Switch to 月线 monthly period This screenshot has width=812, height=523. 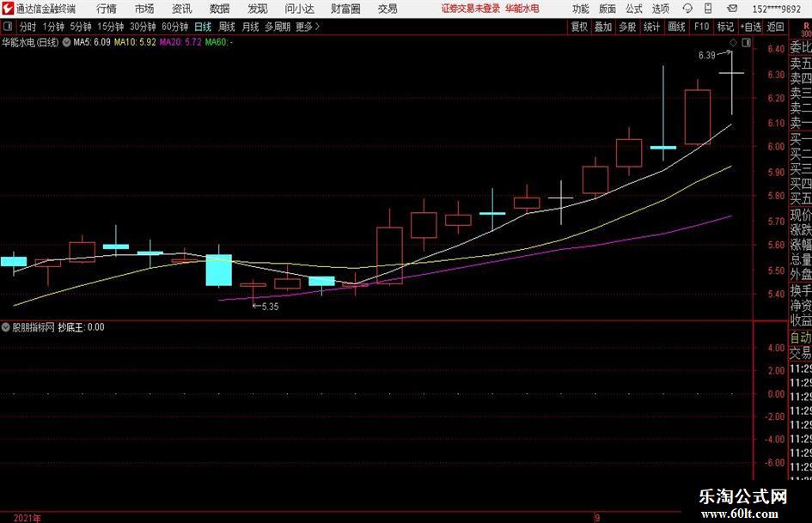[250, 27]
